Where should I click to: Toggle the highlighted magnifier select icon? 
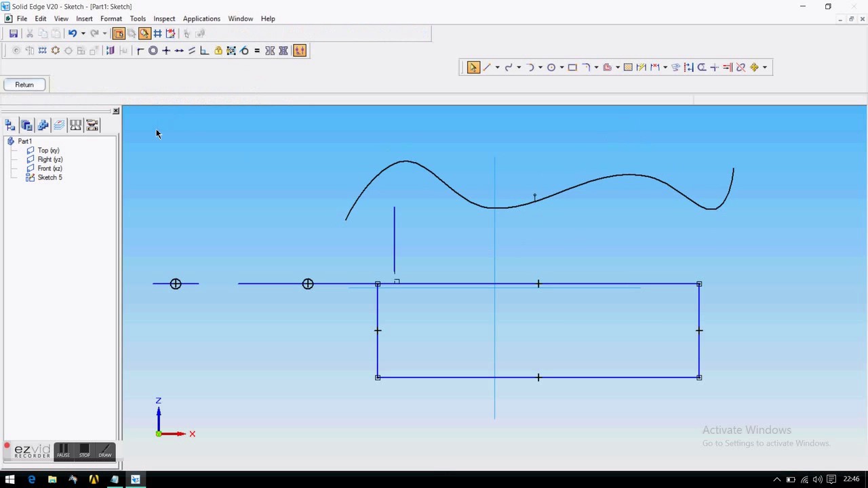(x=144, y=33)
